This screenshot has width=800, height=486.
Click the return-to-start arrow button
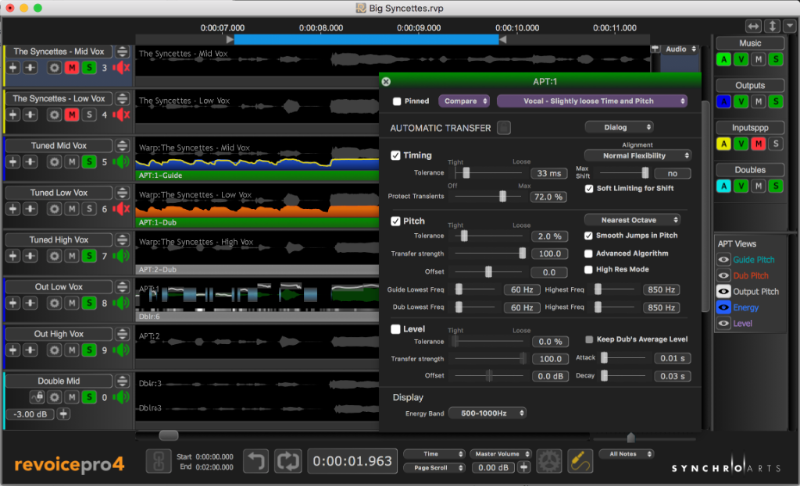256,461
